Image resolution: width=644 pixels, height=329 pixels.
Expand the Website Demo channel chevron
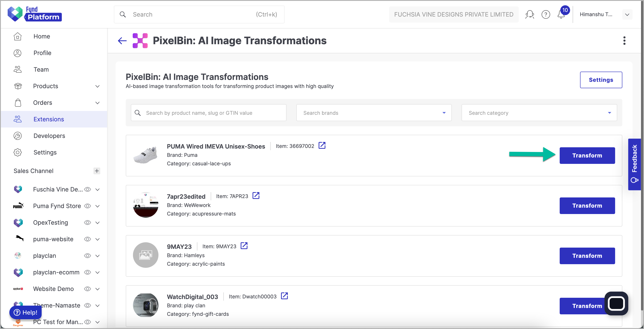(97, 289)
